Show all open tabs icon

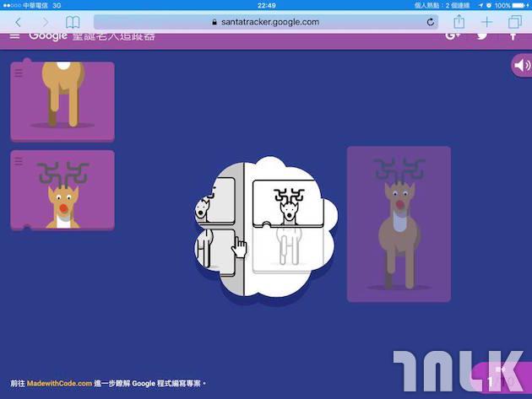pyautogui.click(x=515, y=22)
